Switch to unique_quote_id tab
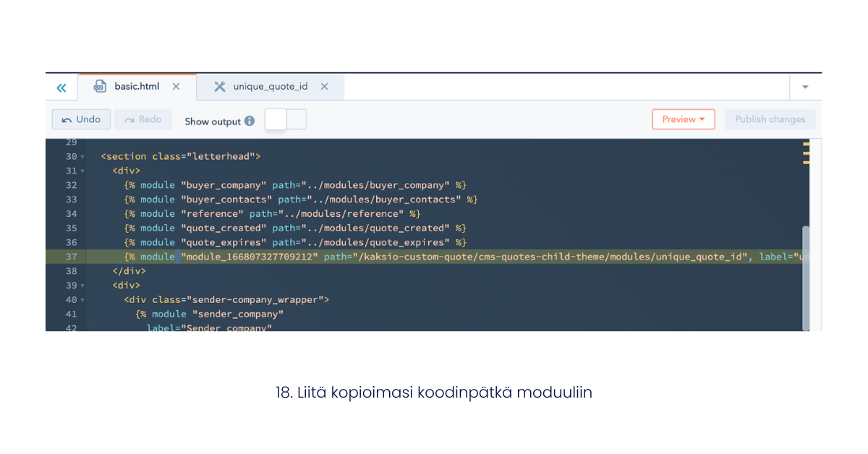868x454 pixels. click(x=271, y=87)
